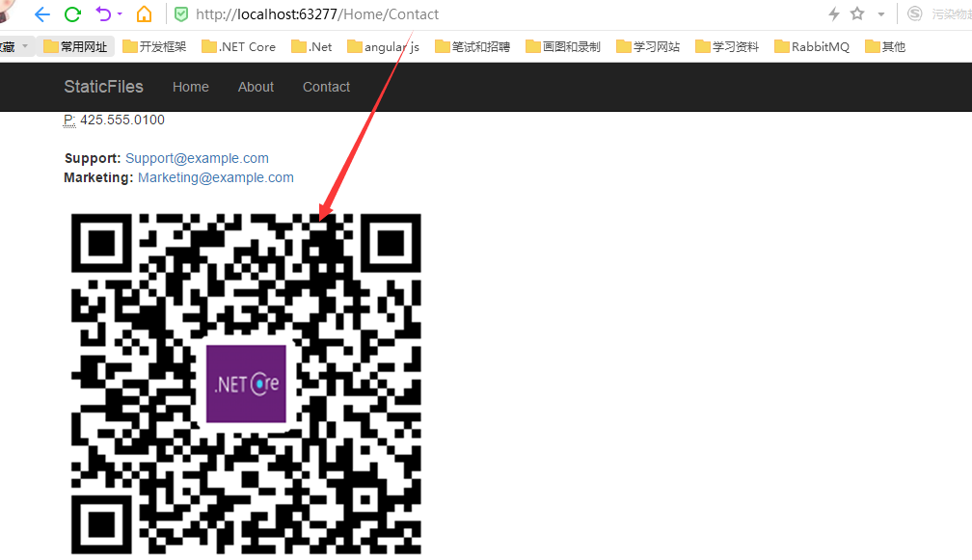
Task: Reload the page with the green refresh icon
Action: [x=72, y=14]
